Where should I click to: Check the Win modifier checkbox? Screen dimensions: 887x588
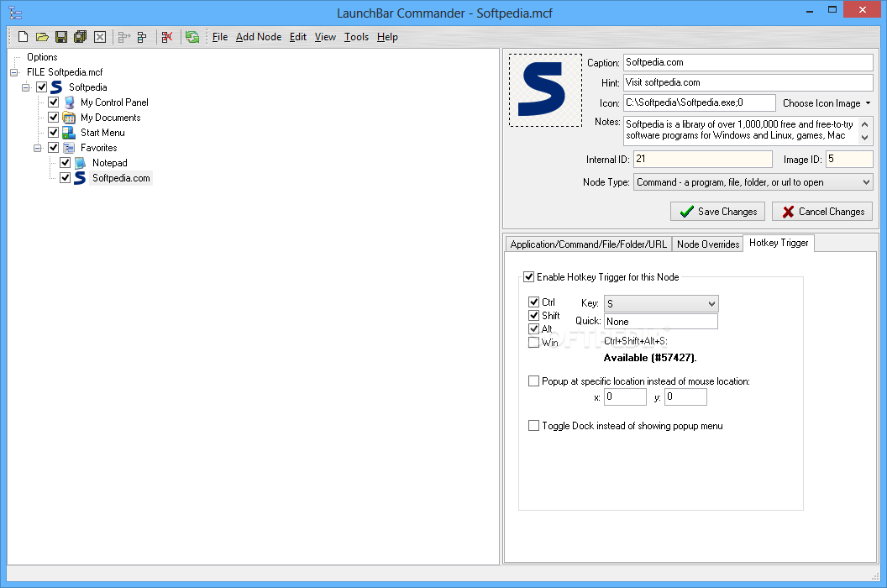[533, 343]
